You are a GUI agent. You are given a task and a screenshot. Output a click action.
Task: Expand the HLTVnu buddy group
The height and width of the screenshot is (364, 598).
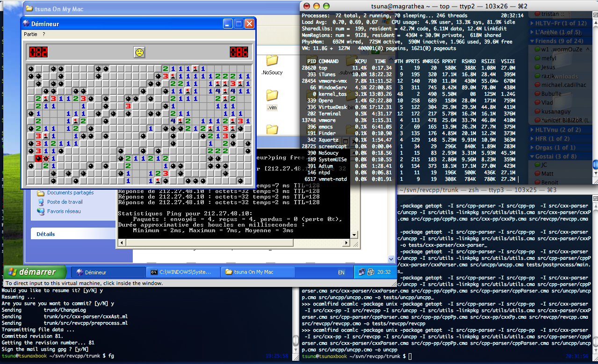532,129
